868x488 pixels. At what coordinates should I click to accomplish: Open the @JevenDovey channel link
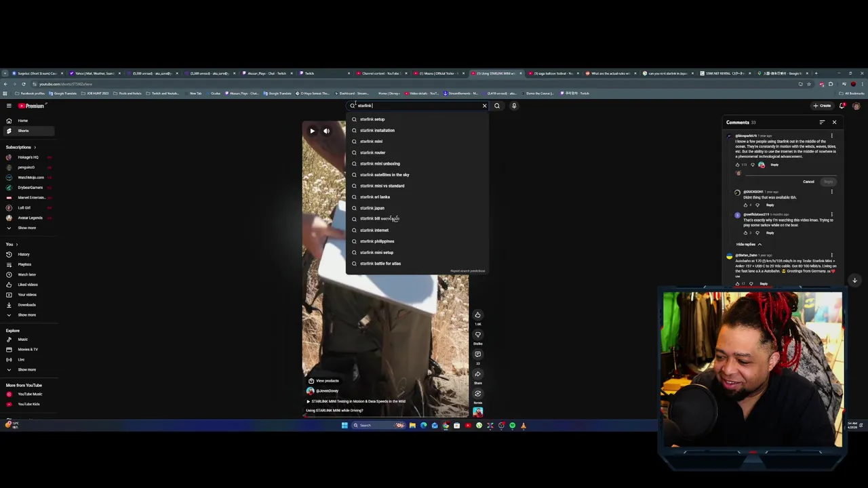[x=327, y=391]
